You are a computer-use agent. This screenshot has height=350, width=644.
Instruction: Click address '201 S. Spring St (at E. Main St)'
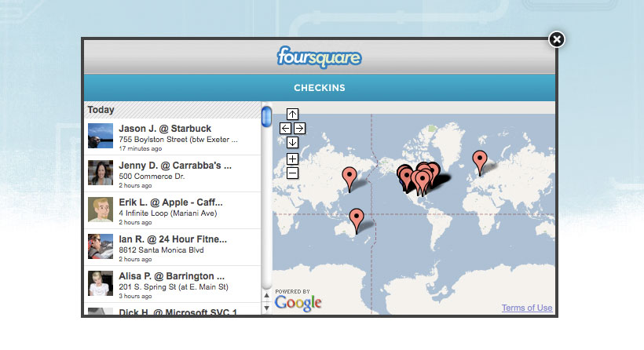(x=174, y=287)
